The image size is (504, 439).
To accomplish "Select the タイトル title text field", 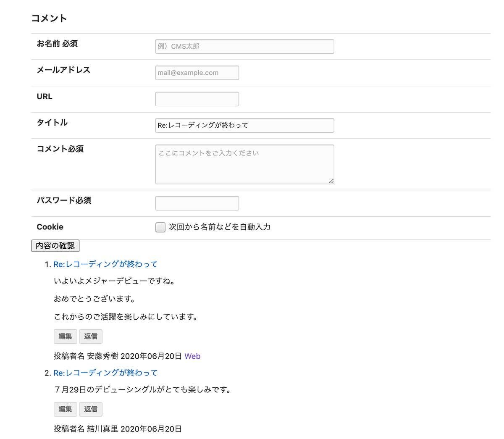I will [244, 125].
